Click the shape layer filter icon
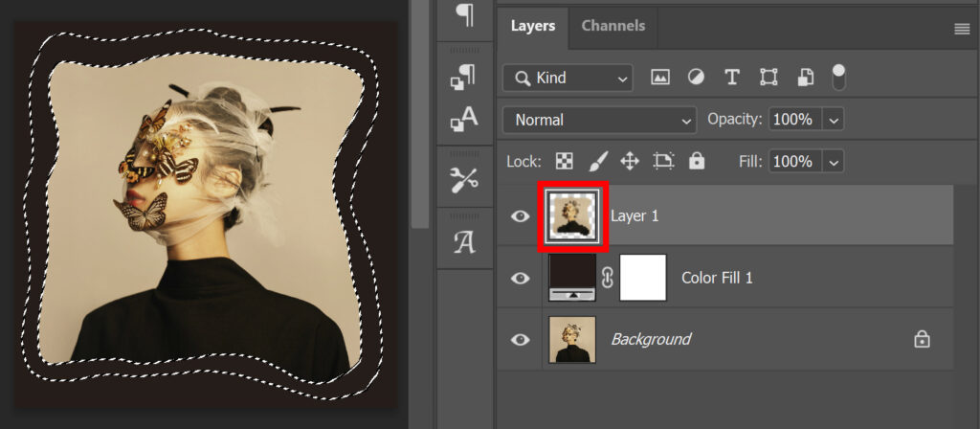Viewport: 980px width, 429px height. (x=768, y=78)
